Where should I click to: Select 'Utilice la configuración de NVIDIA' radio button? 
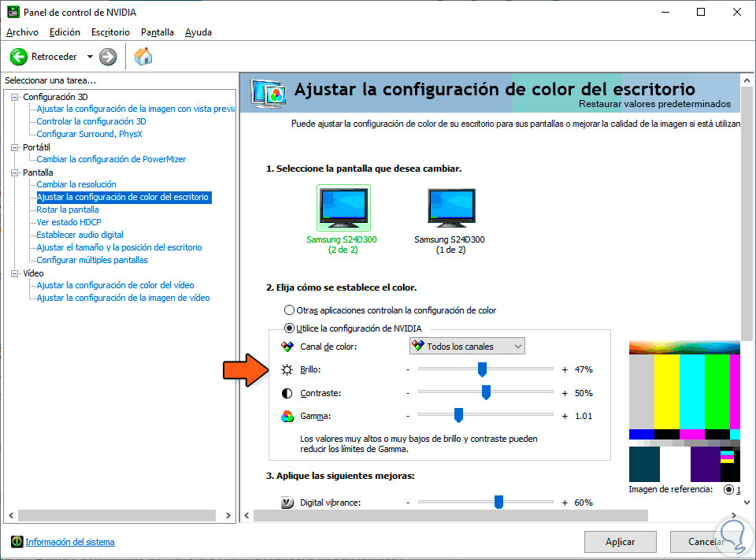pos(289,328)
